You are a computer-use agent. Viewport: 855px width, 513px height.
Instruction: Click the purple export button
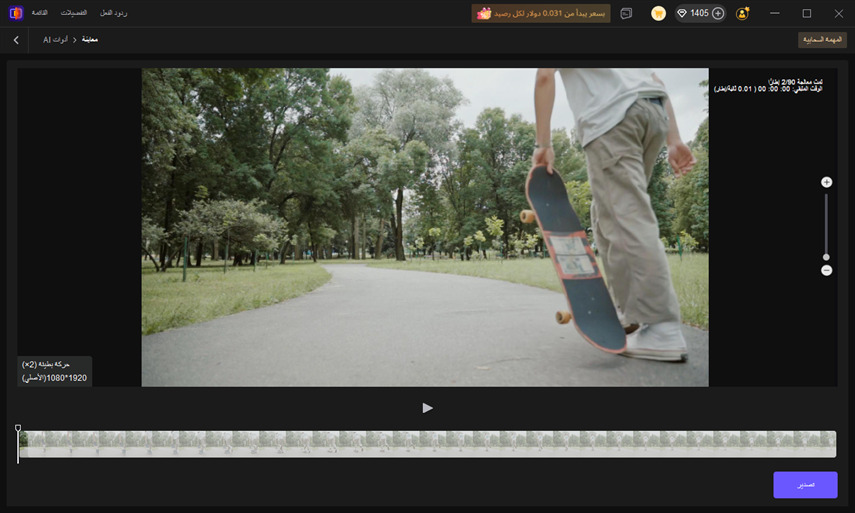(805, 485)
